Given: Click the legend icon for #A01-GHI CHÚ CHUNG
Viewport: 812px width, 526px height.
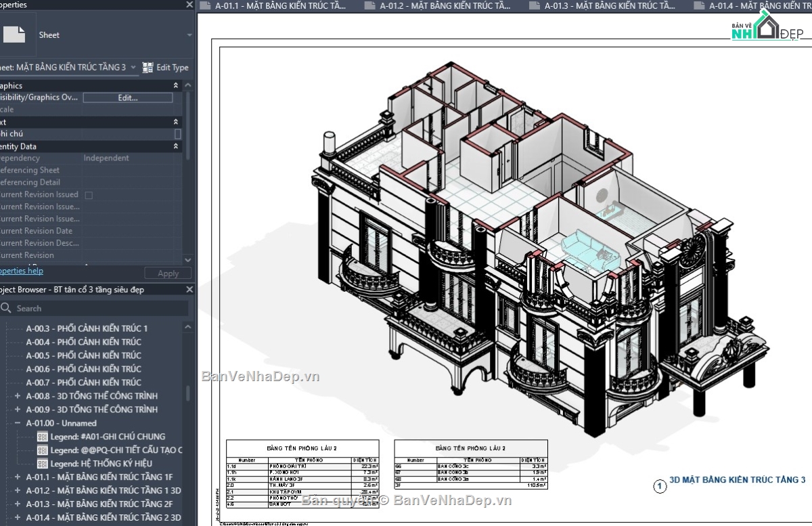Looking at the screenshot, I should pyautogui.click(x=43, y=437).
